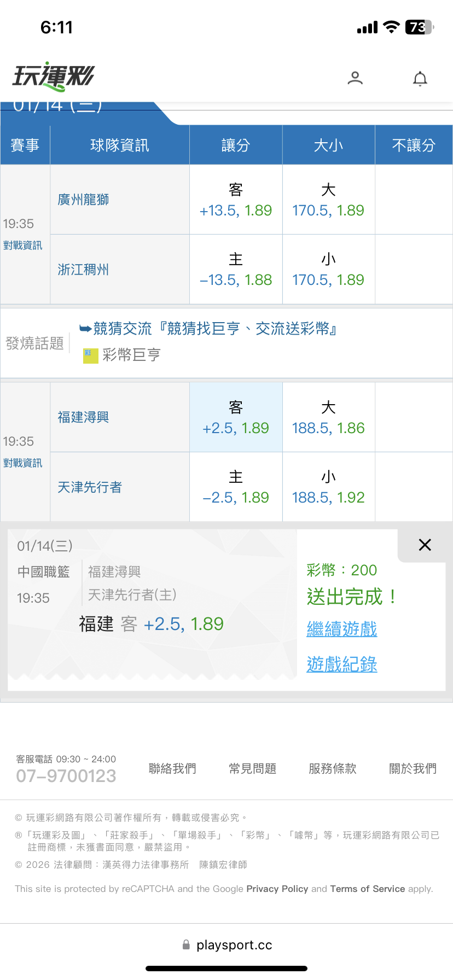Open 聯絡我們 in the footer
Image resolution: width=453 pixels, height=980 pixels.
click(172, 769)
